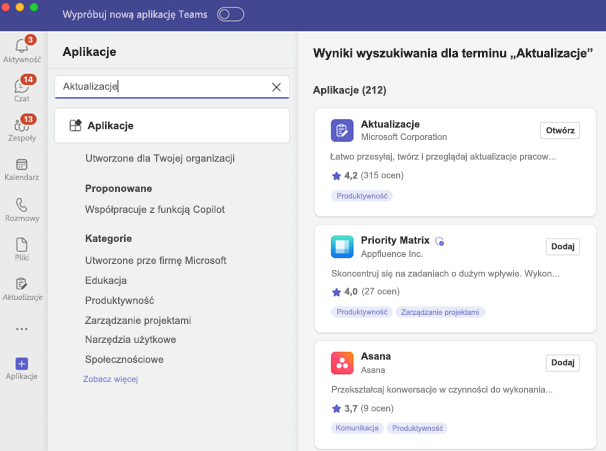The width and height of the screenshot is (606, 451).
Task: Click the Proponowane section heading
Action: (119, 189)
